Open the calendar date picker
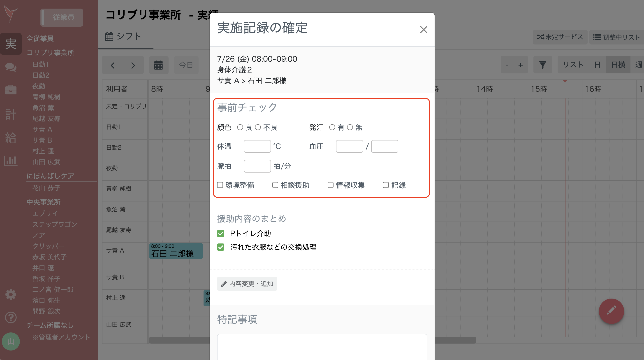This screenshot has width=644, height=360. click(x=158, y=65)
